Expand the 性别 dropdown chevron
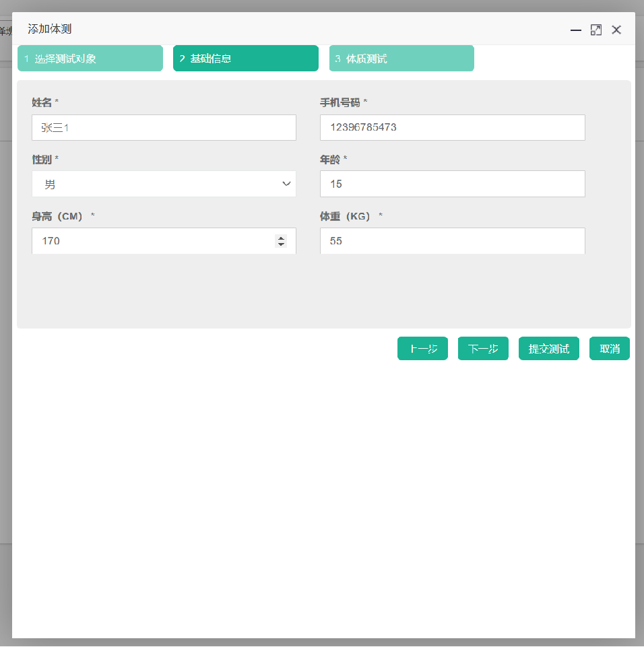 tap(286, 184)
